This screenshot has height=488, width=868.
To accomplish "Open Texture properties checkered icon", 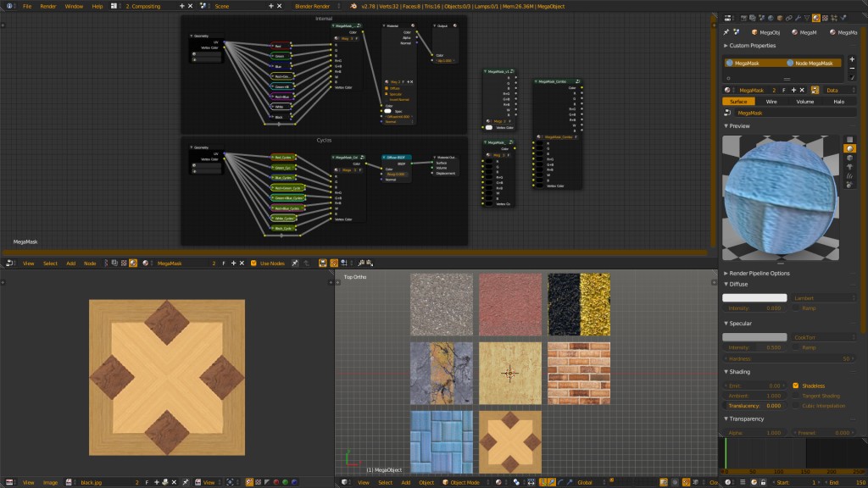I will [x=825, y=15].
